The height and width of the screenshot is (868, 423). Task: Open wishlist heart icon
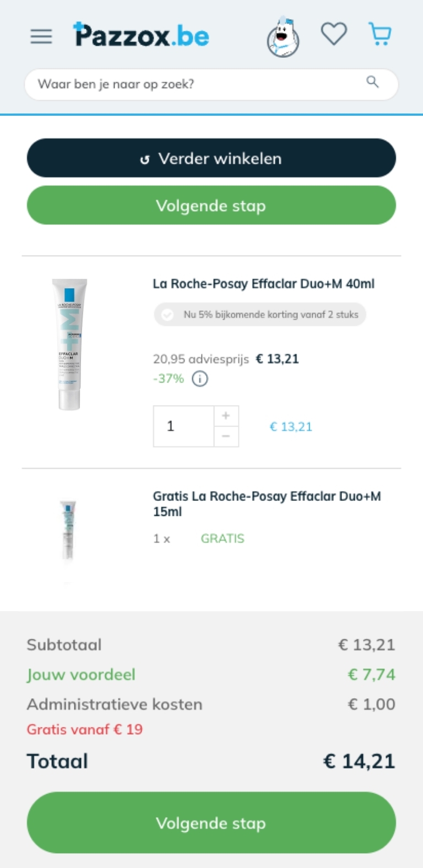(334, 34)
